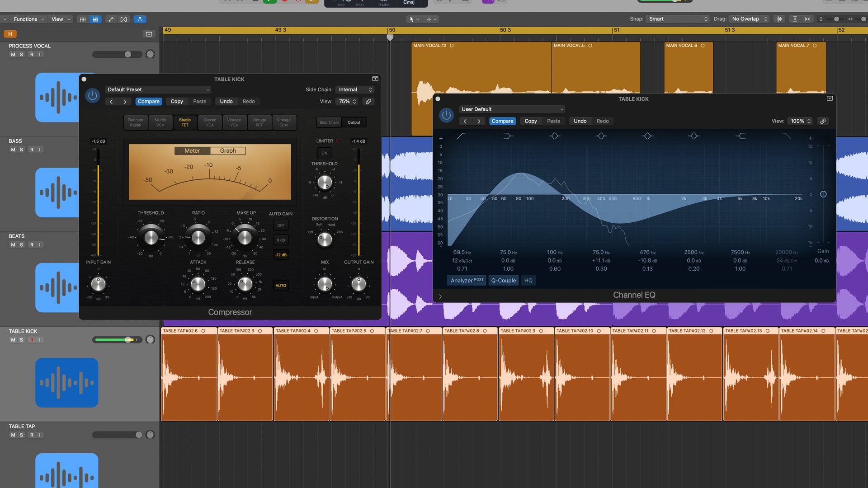
Task: Open the Snap Smart dropdown
Action: point(677,19)
